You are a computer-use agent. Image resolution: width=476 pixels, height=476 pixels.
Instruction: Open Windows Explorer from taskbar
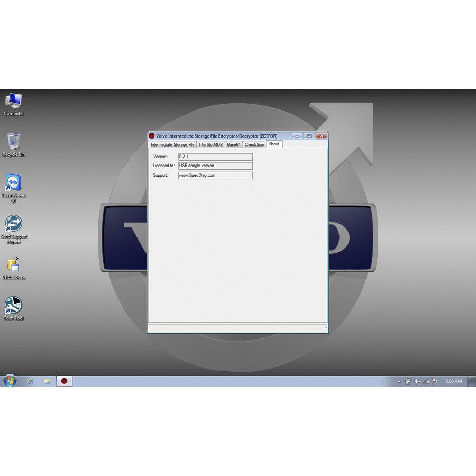(47, 381)
